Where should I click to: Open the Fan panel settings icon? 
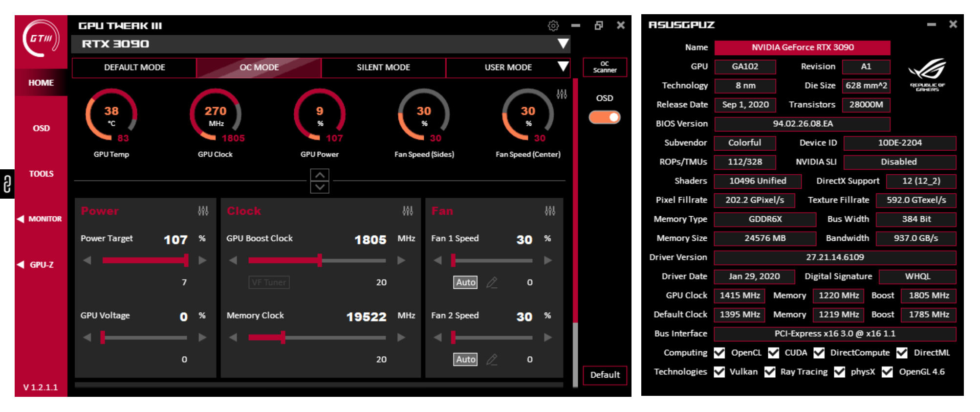click(550, 211)
